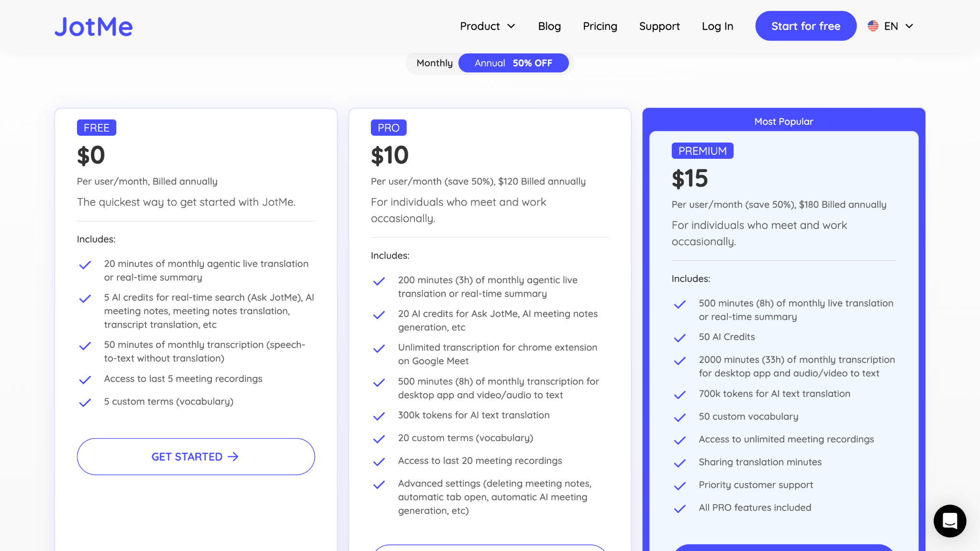980x551 pixels.
Task: Click checkmark beside 700k tokens for AI text
Action: (680, 395)
